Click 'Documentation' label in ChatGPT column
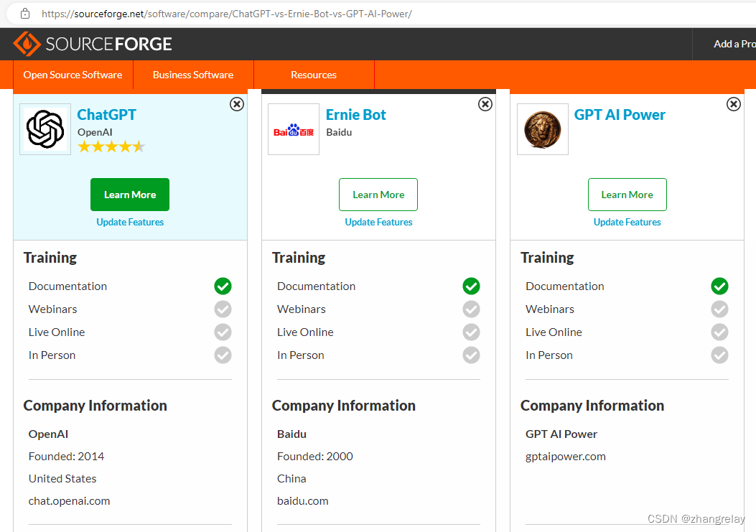 [x=67, y=286]
